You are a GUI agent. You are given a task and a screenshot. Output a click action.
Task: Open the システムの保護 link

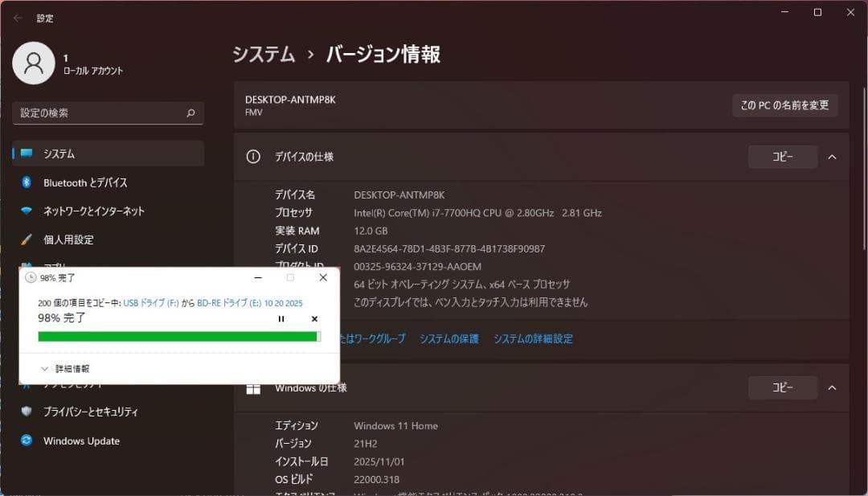pyautogui.click(x=450, y=338)
